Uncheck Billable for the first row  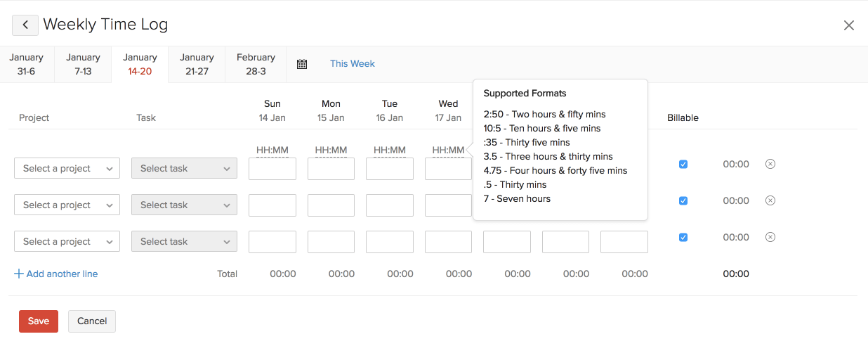(683, 164)
